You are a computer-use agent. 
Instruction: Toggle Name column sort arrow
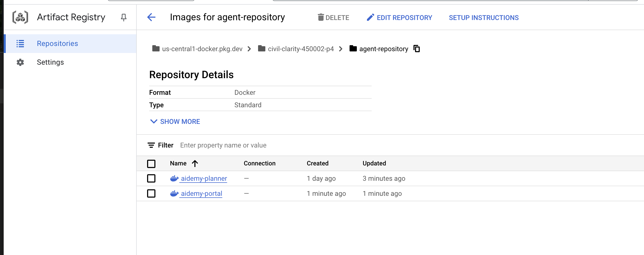[195, 163]
